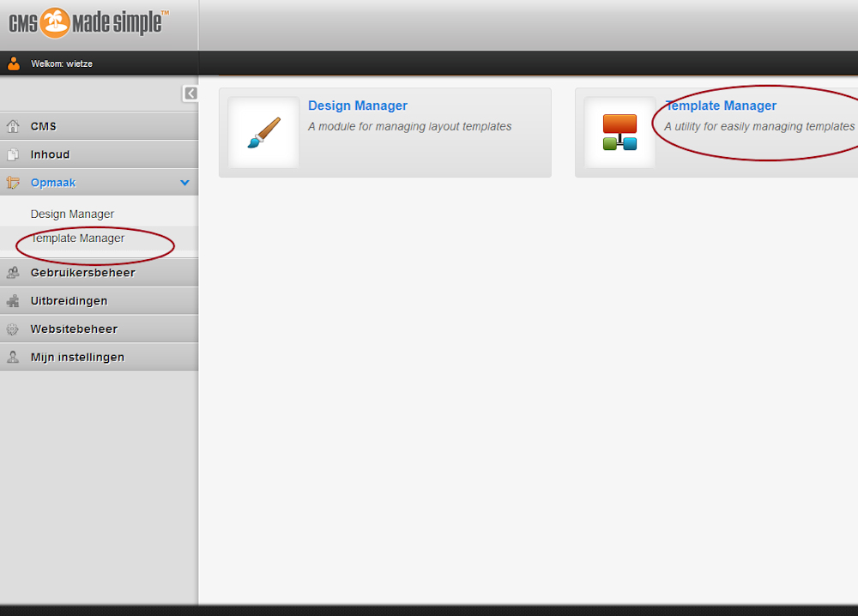Click the orange user profile icon
This screenshot has height=616, width=858.
(x=14, y=63)
